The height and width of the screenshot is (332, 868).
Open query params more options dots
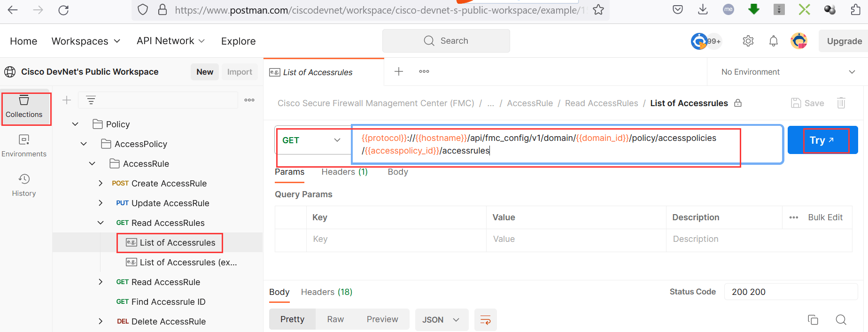pos(794,217)
